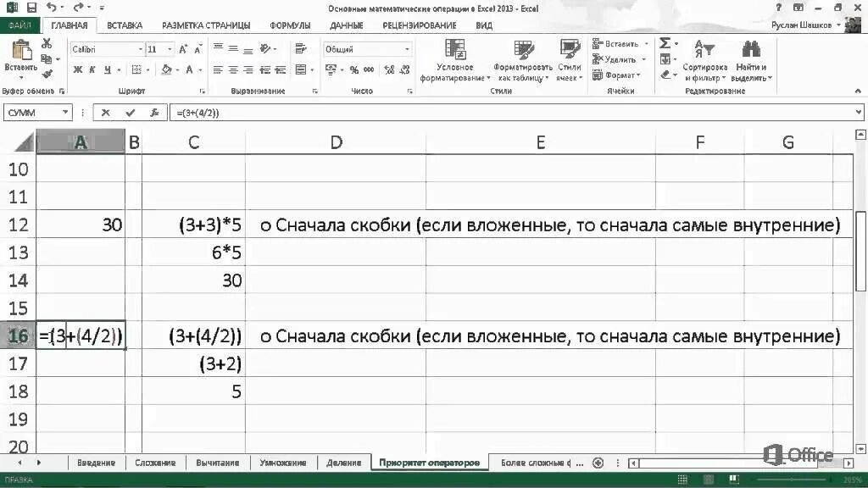Cancel the formula entry with X
This screenshot has height=488, width=868.
105,113
